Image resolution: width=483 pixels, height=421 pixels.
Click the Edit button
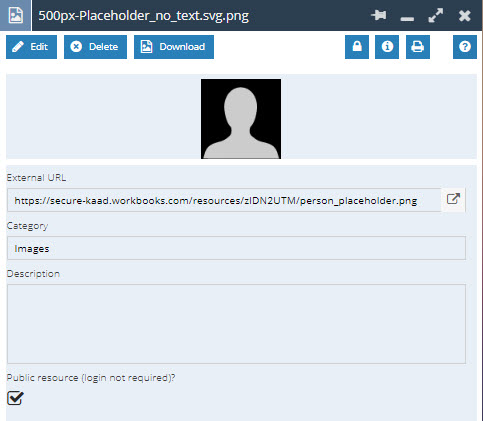click(x=31, y=47)
